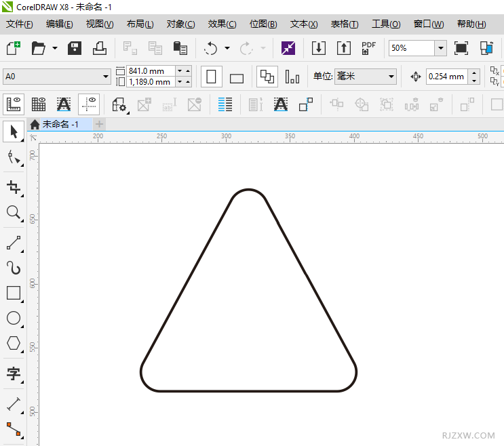504x446 pixels.
Task: Open the zoom level 50% dropdown
Action: (x=440, y=48)
